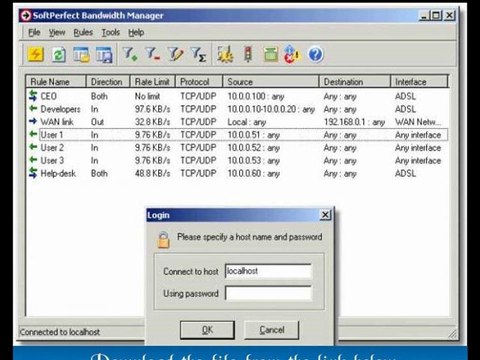
Task: Remove rule with funnel-minus icon
Action: (x=152, y=54)
